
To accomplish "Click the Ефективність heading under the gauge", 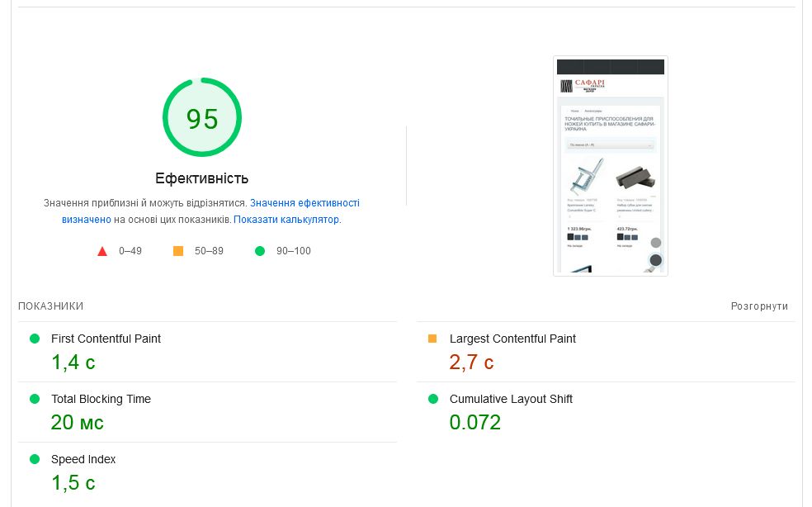I will point(201,178).
